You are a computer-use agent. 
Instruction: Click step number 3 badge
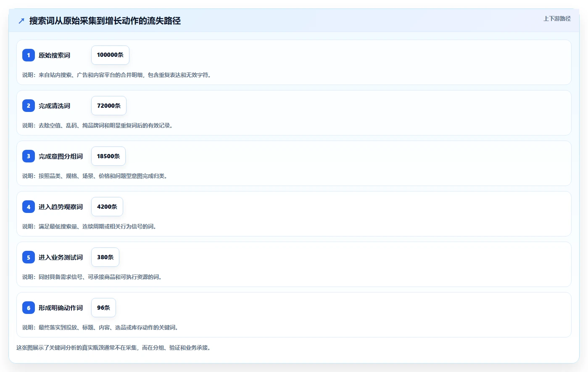(x=29, y=156)
